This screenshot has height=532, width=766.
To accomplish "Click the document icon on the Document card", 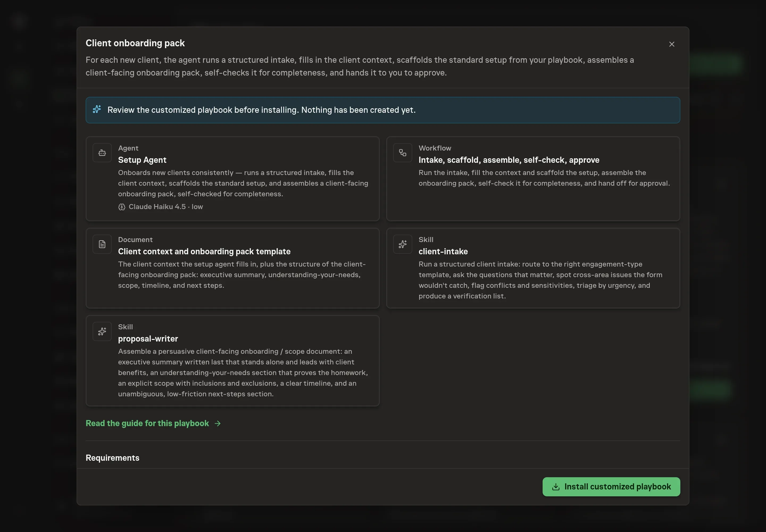I will coord(102,244).
